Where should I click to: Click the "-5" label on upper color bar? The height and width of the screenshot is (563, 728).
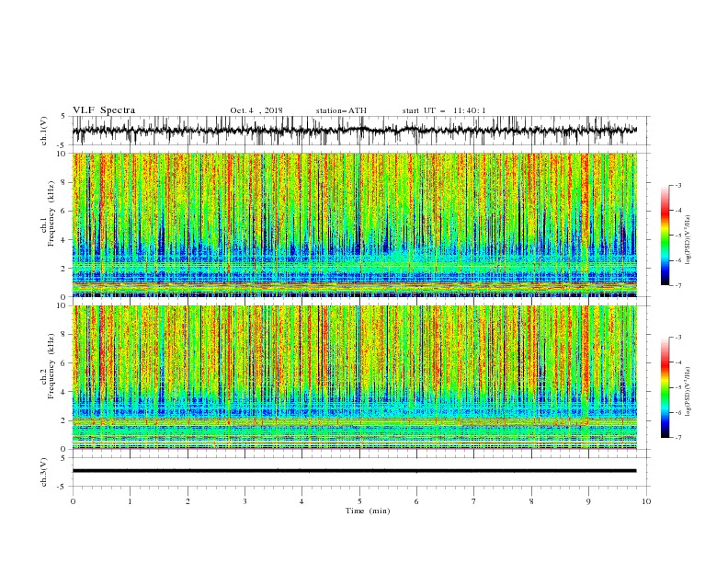coord(678,236)
